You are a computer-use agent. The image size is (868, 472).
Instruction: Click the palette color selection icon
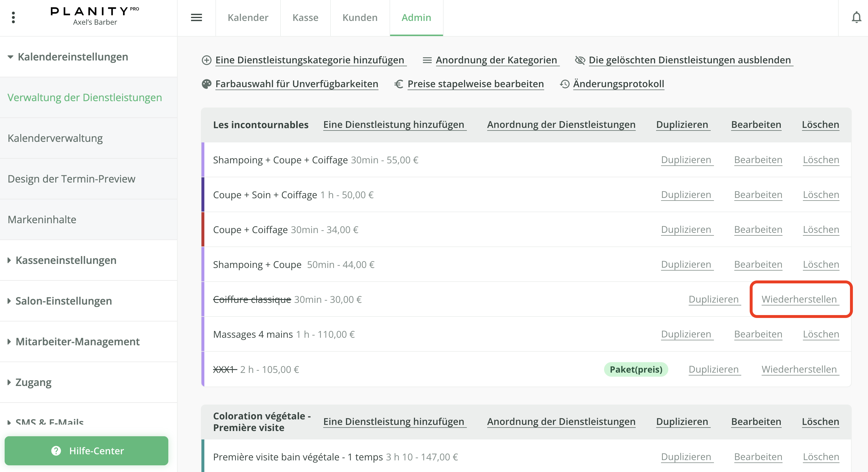tap(207, 84)
